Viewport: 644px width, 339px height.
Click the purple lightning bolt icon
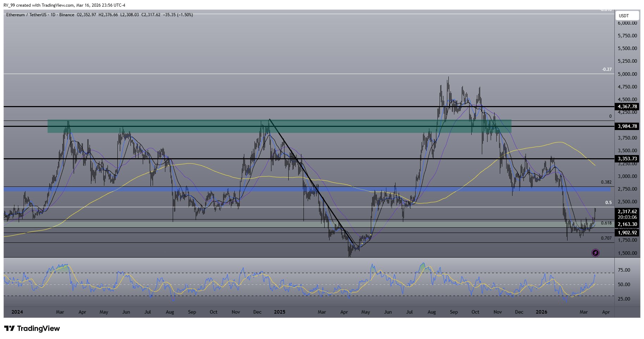[595, 253]
